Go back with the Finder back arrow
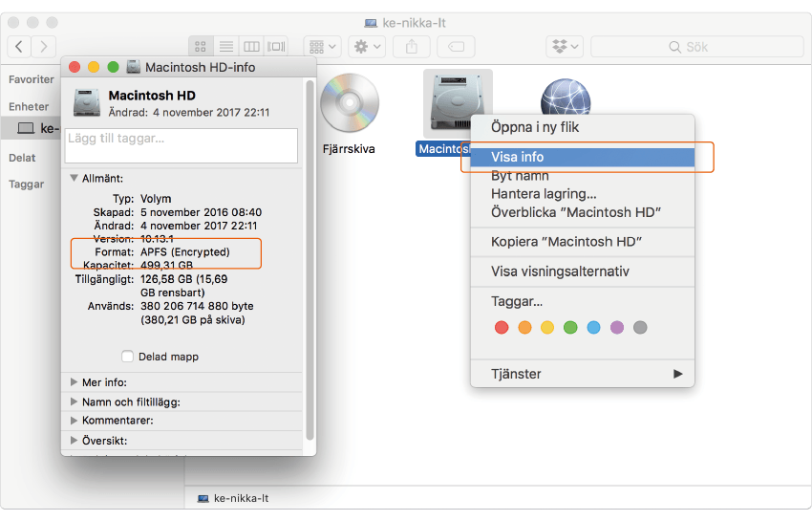 click(19, 46)
